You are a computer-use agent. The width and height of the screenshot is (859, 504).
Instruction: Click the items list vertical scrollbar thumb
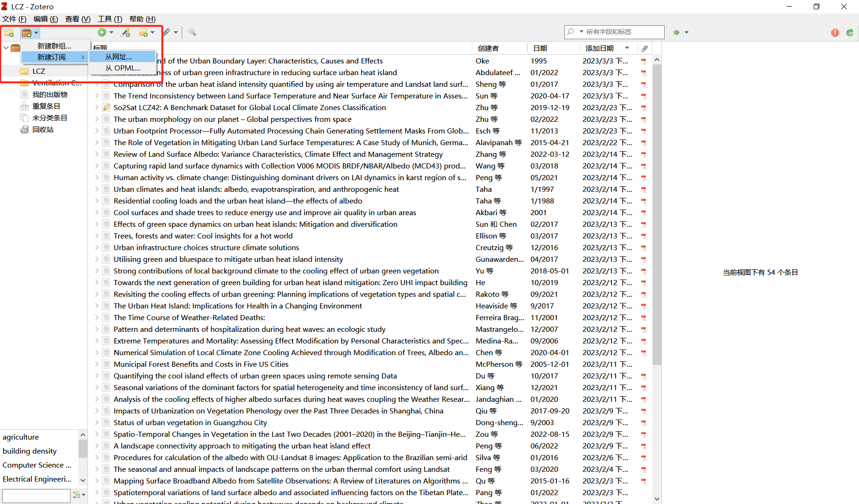657,215
